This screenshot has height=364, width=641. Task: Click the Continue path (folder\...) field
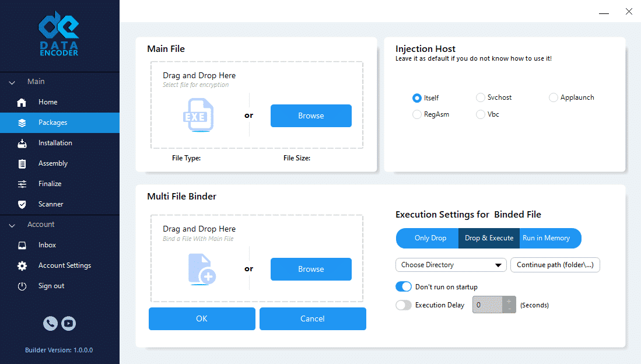555,265
